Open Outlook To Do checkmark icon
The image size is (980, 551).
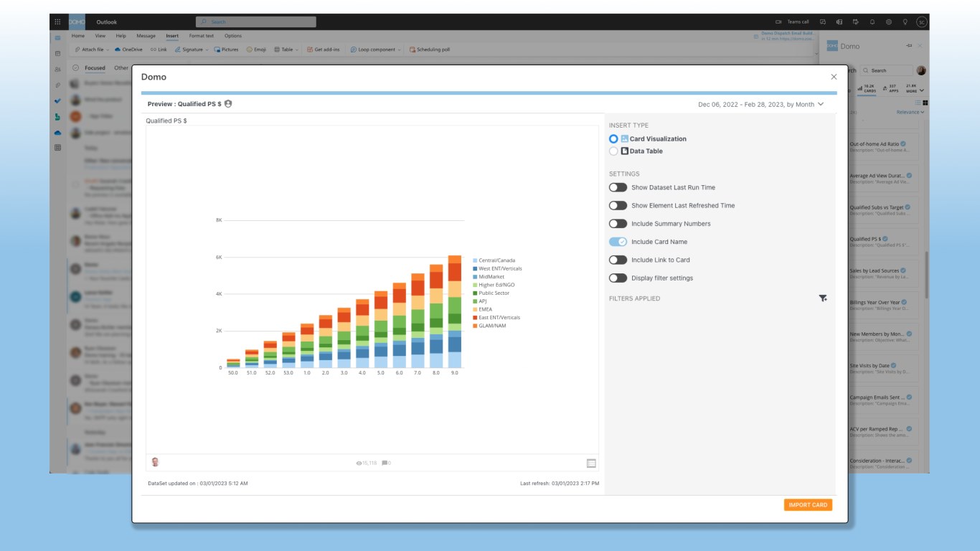coord(57,100)
